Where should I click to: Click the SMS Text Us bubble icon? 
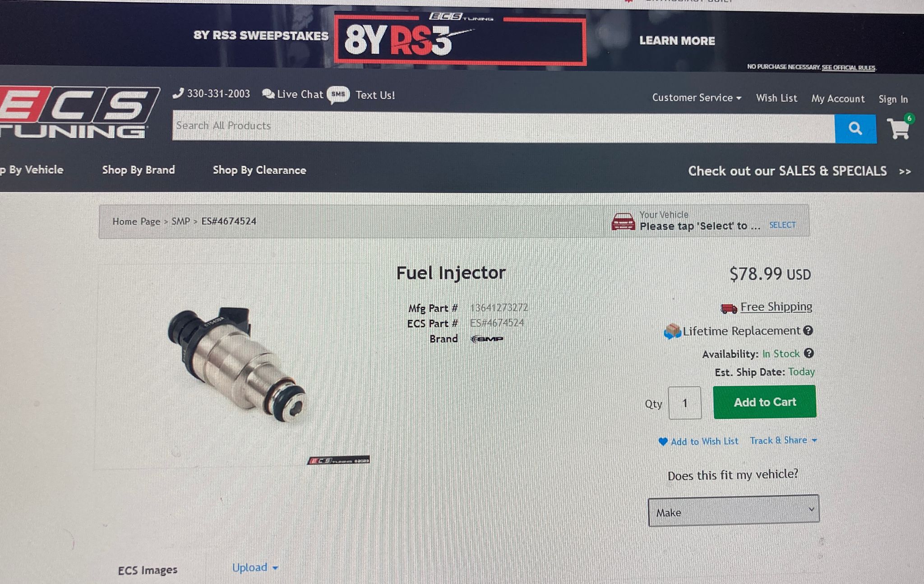point(338,95)
